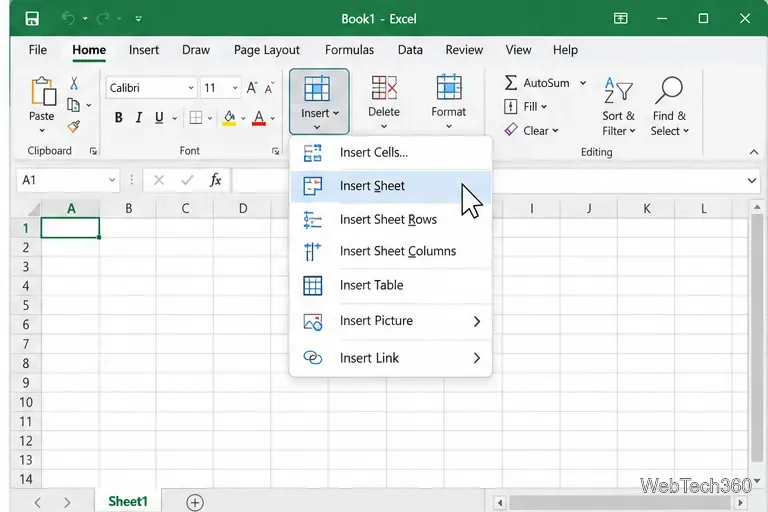
Task: Toggle Italic formatting
Action: click(139, 118)
